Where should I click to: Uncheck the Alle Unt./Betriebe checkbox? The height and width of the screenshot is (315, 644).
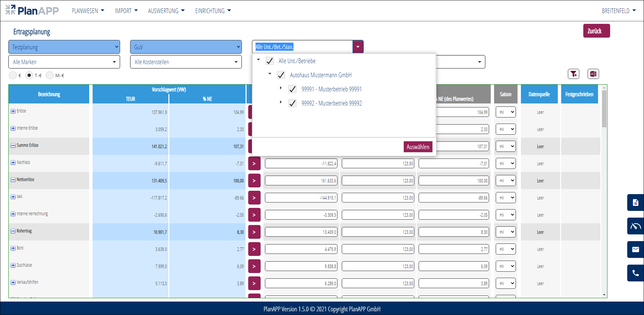tap(270, 61)
